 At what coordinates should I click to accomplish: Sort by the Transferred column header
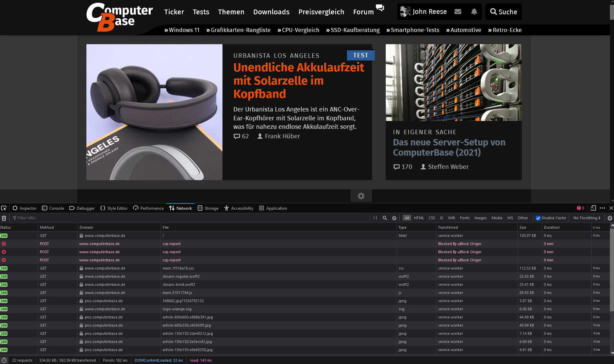tap(477, 227)
